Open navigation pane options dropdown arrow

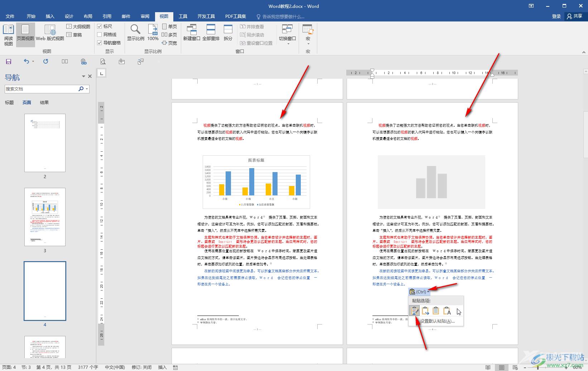(x=83, y=76)
